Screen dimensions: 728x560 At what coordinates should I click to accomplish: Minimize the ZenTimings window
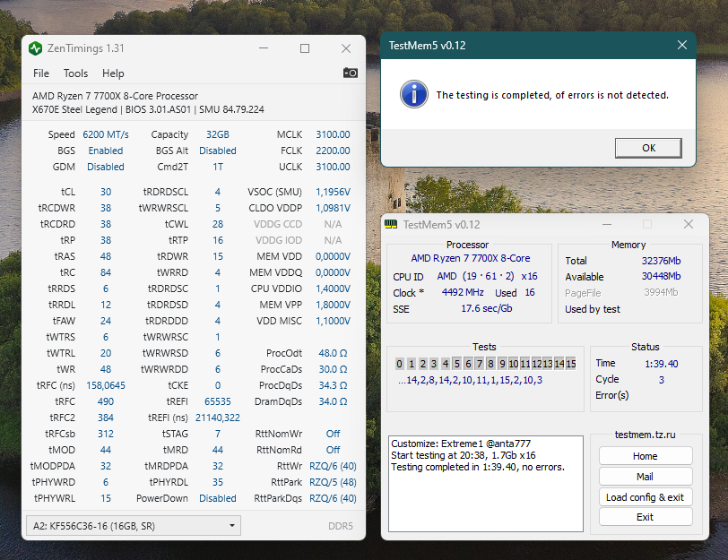click(264, 48)
